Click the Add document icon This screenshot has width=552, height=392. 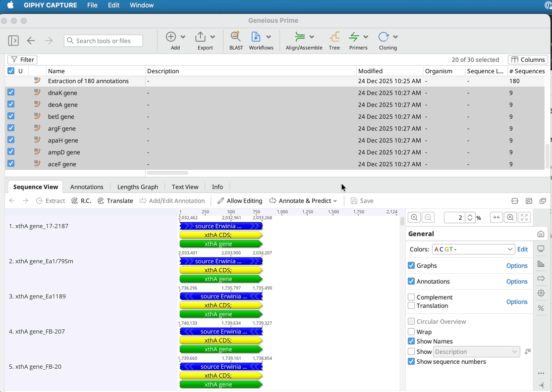(171, 37)
